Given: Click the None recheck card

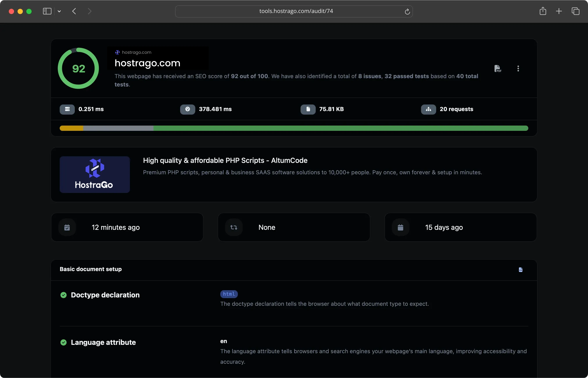Looking at the screenshot, I should [x=294, y=227].
